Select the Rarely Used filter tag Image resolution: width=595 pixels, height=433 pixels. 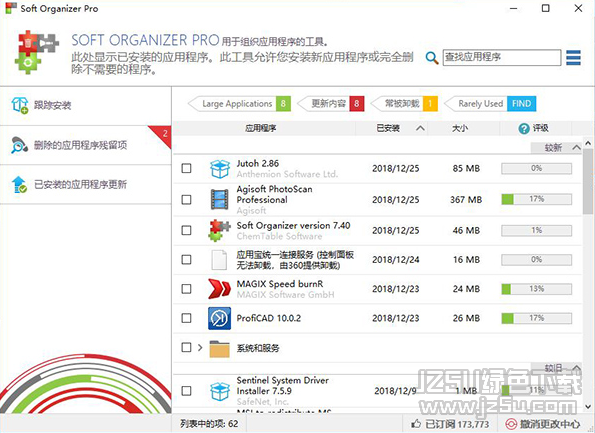(475, 104)
